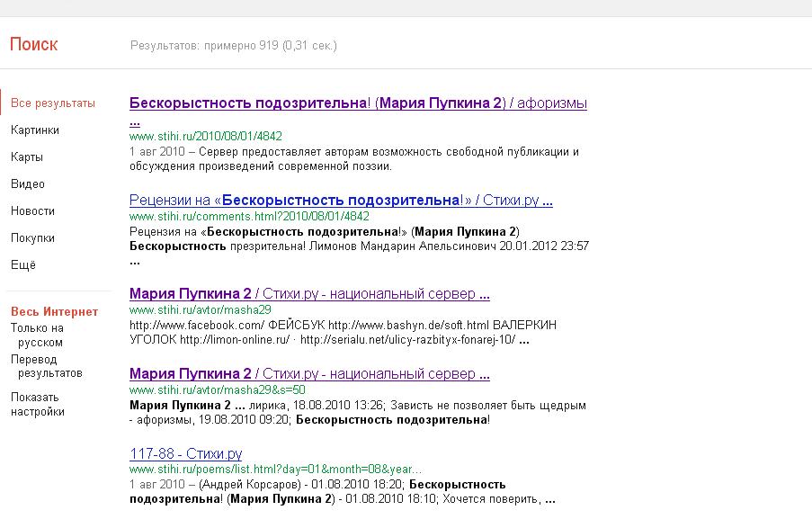This screenshot has height=519, width=812.
Task: Select Все результаты in the sidebar
Action: tap(52, 103)
